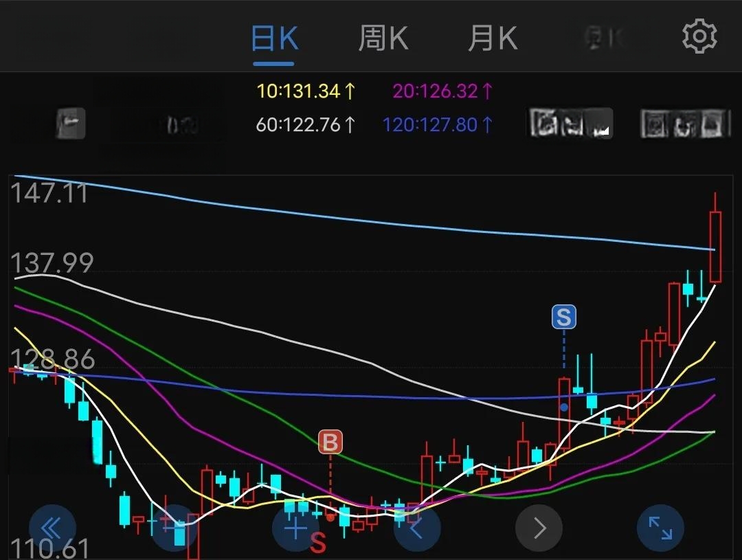Viewport: 742px width, 560px height.
Task: Jump to earliest data with double-left arrow
Action: [x=52, y=528]
